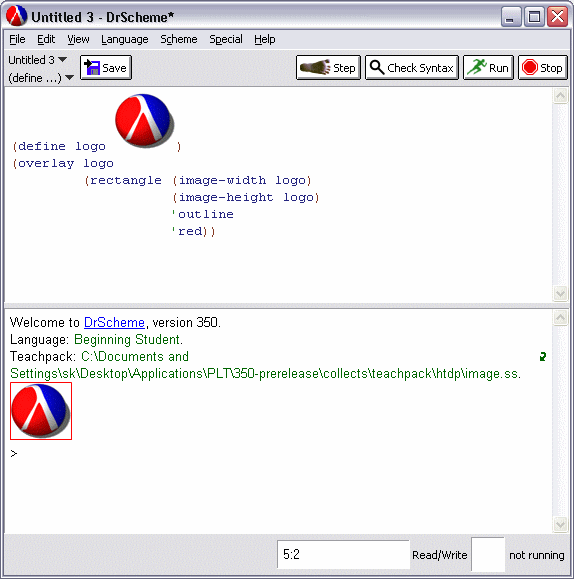Click the 5:2 cursor position field
574x579 pixels.
[343, 554]
